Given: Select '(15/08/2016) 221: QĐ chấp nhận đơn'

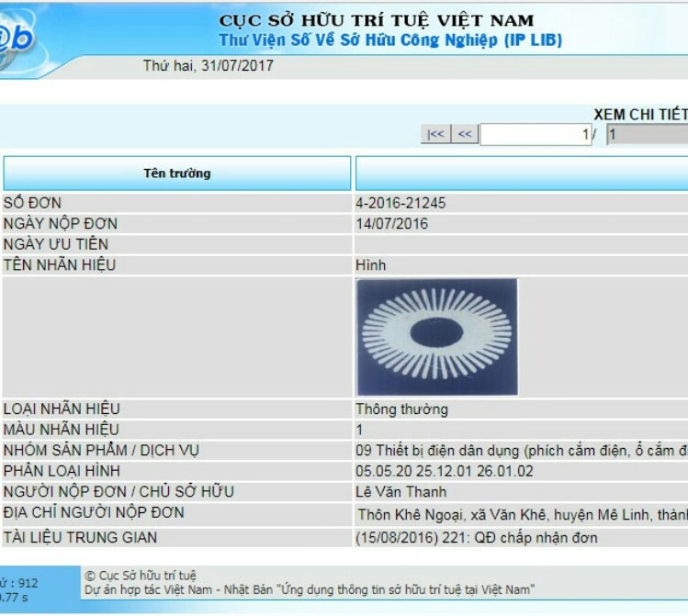Looking at the screenshot, I should 477,538.
